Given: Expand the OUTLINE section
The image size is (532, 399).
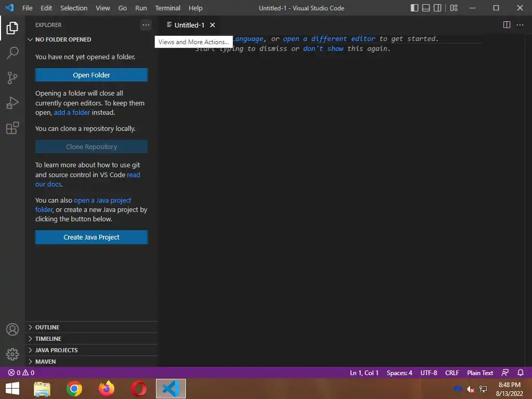Looking at the screenshot, I should 91,327.
